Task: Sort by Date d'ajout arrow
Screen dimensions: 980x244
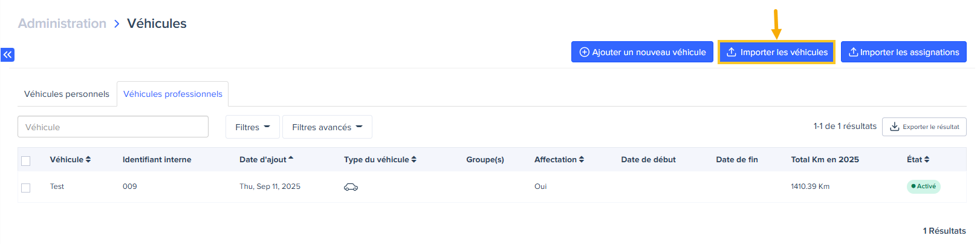Action: pos(291,159)
